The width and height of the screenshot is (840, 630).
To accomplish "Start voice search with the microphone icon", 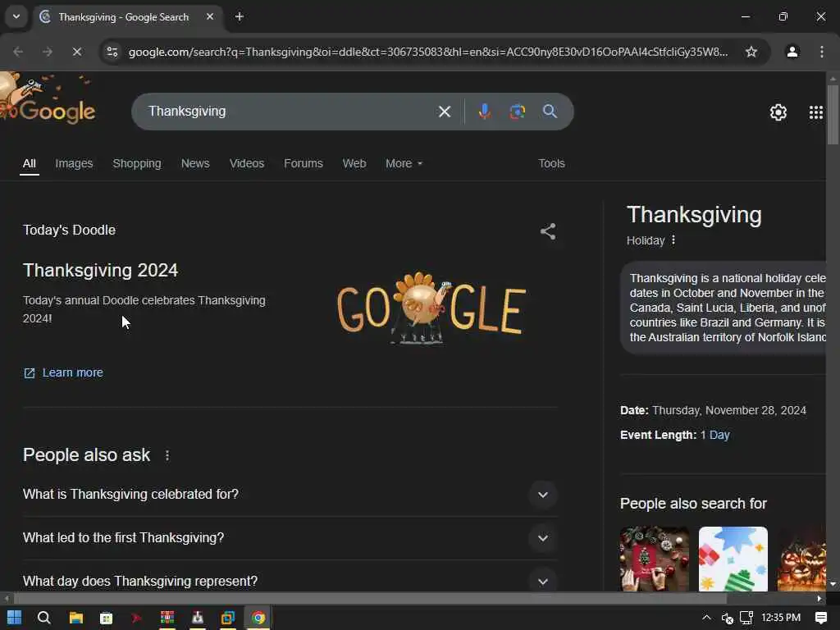I will click(x=484, y=112).
